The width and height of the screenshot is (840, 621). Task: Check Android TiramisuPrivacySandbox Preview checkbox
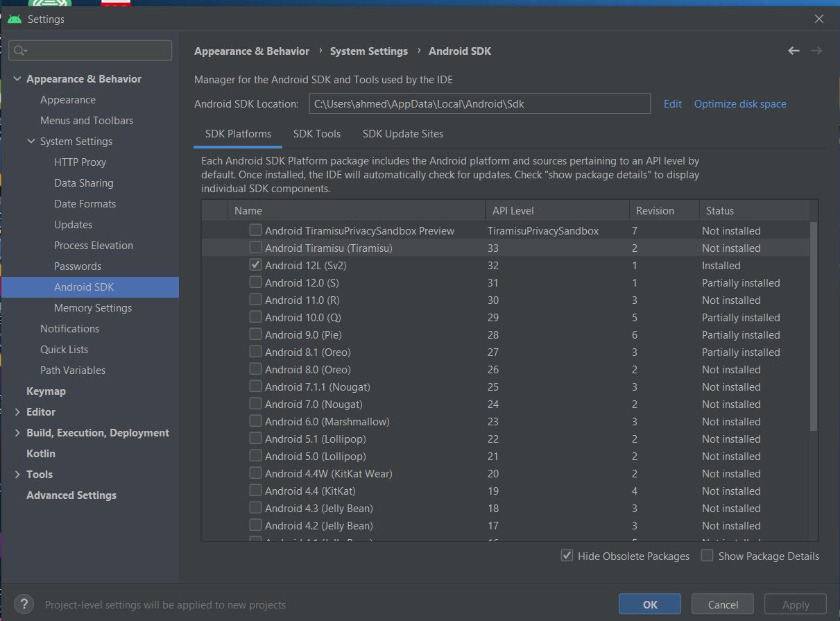(256, 230)
